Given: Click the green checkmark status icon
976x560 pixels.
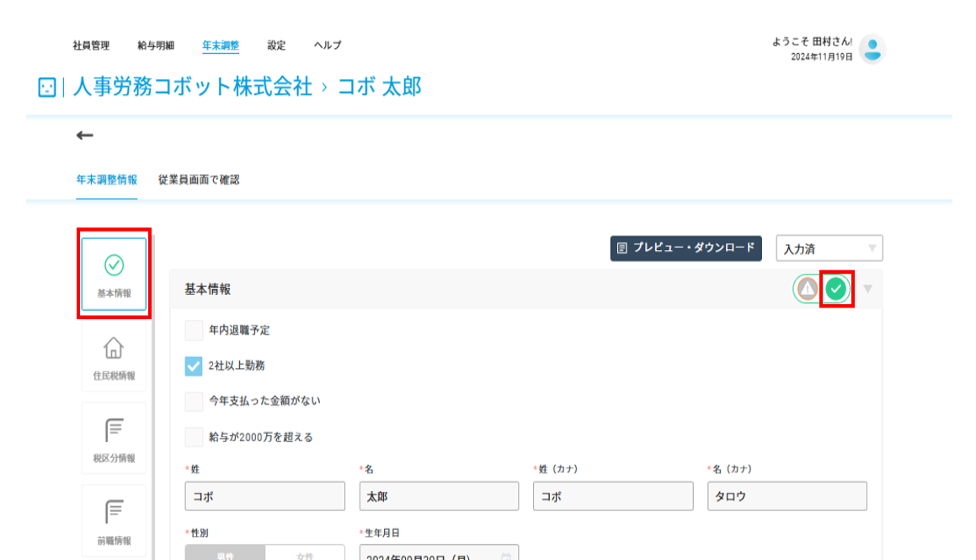Looking at the screenshot, I should (836, 289).
